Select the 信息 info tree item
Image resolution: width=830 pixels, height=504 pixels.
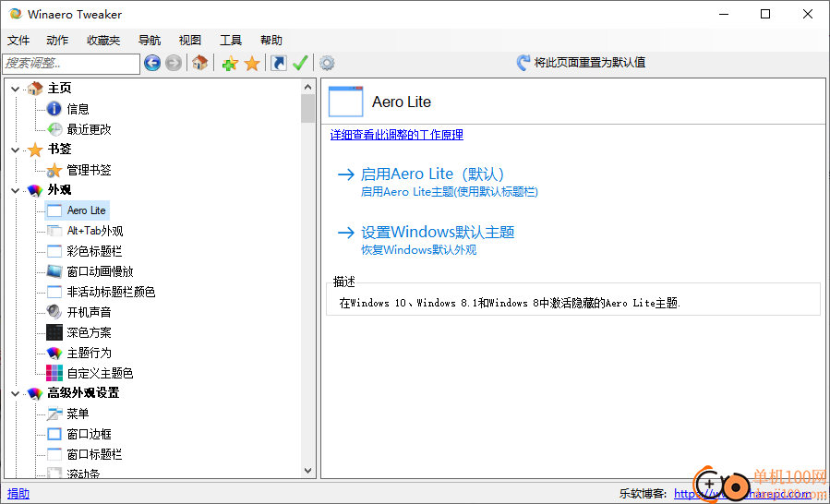pyautogui.click(x=78, y=109)
